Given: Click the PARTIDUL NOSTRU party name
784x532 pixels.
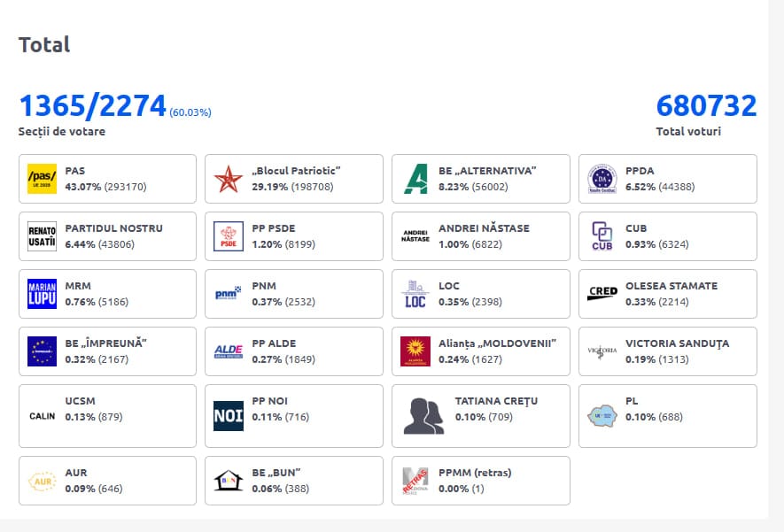Looking at the screenshot, I should [114, 228].
